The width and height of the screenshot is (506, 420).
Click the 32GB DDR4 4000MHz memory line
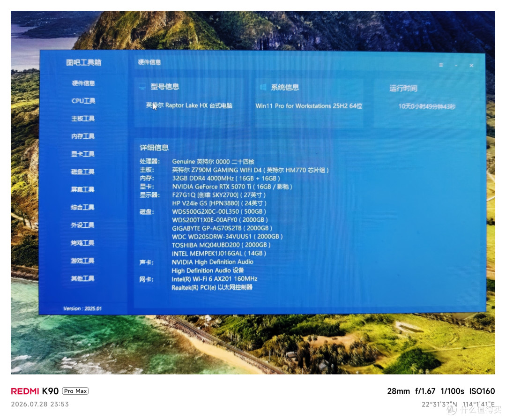[x=226, y=178]
